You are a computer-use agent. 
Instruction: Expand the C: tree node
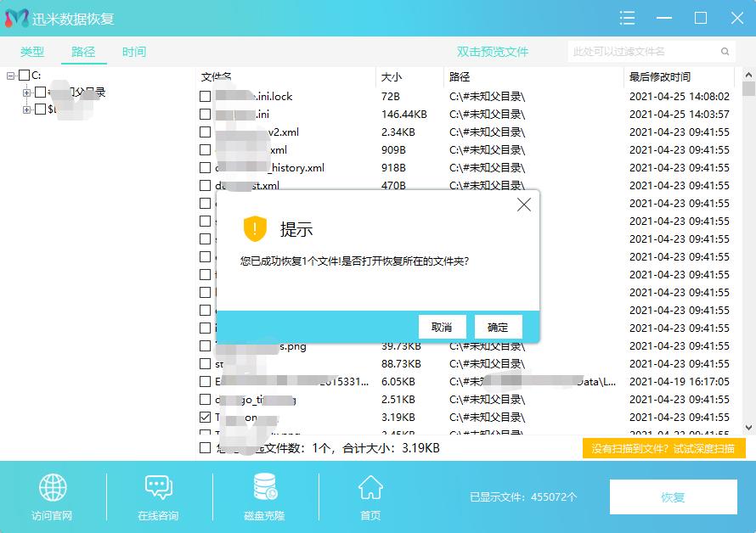click(x=10, y=76)
